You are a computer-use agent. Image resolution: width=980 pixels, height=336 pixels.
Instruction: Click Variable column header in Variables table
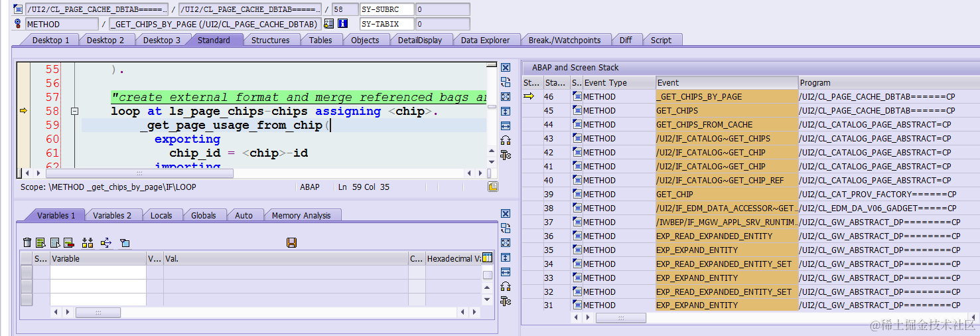coord(98,258)
